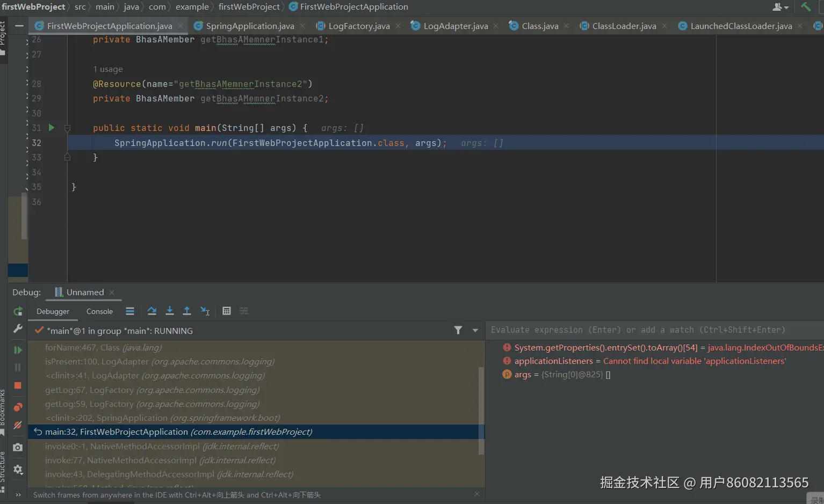The width and height of the screenshot is (824, 504).
Task: Stop the debug session with red square
Action: tap(18, 385)
